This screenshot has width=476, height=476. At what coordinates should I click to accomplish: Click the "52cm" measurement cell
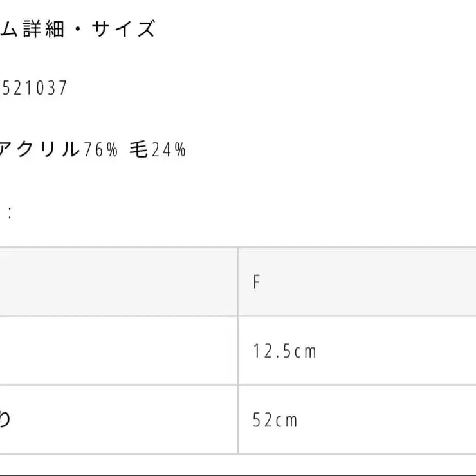pos(276,420)
